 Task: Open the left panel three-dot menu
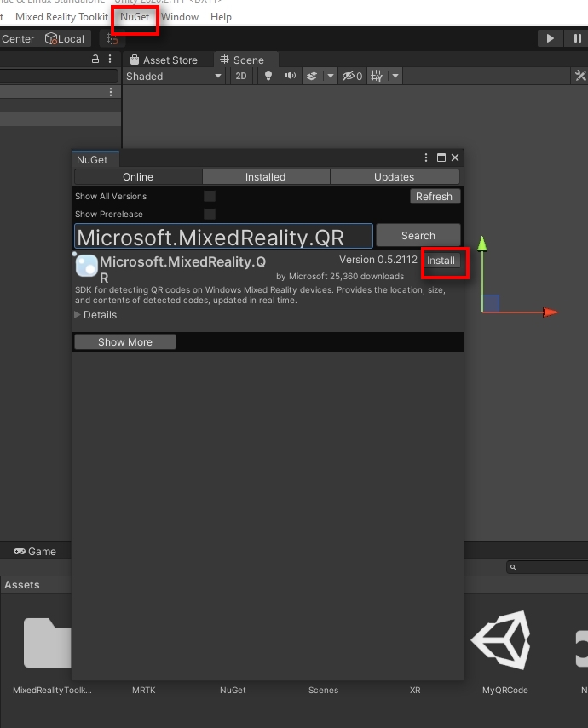[x=110, y=59]
